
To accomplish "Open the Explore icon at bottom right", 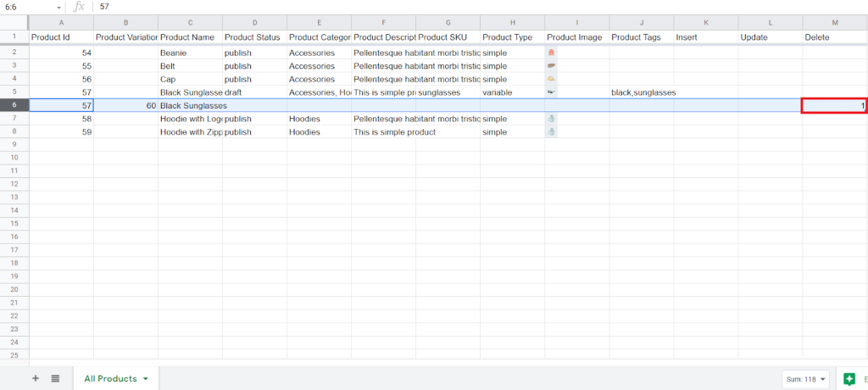I will pyautogui.click(x=849, y=379).
